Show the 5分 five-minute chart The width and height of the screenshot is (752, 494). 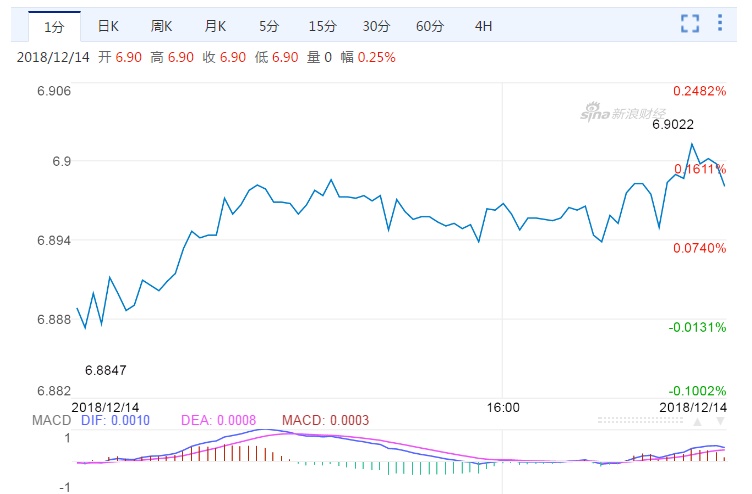click(269, 26)
